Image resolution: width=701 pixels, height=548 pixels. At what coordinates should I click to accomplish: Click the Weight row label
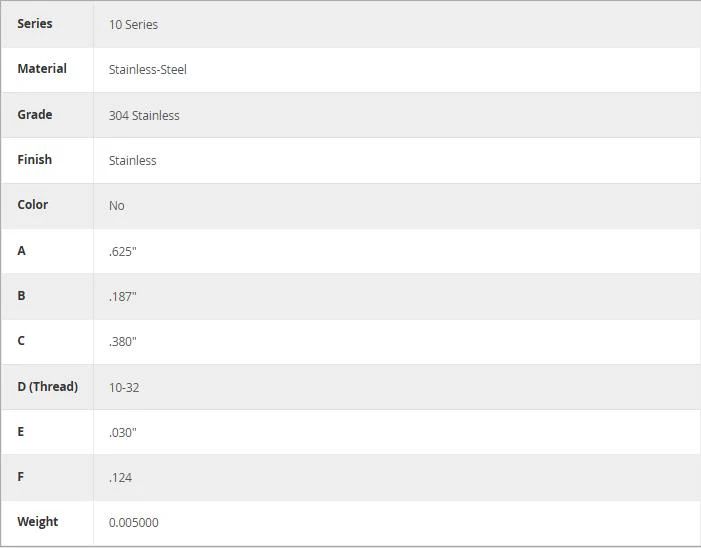tap(38, 522)
